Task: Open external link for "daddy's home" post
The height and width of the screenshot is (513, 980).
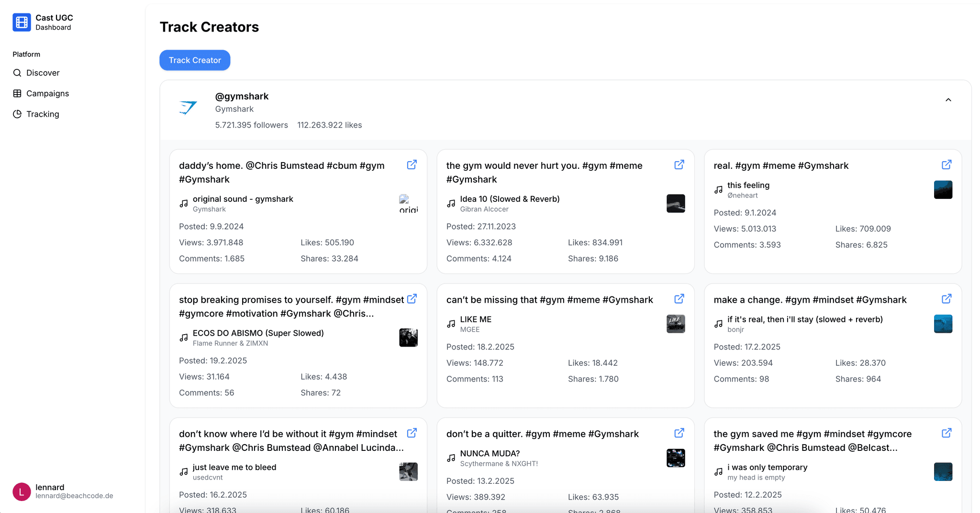Action: pyautogui.click(x=412, y=164)
